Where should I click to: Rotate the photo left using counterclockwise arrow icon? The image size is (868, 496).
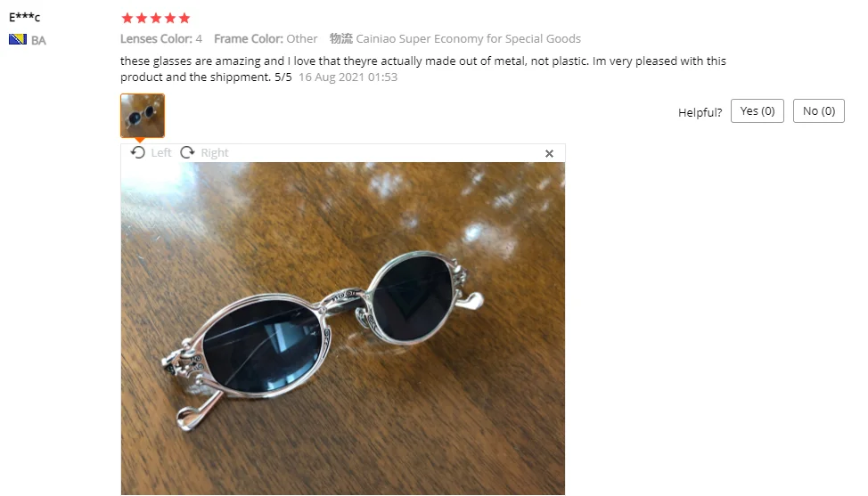(138, 152)
